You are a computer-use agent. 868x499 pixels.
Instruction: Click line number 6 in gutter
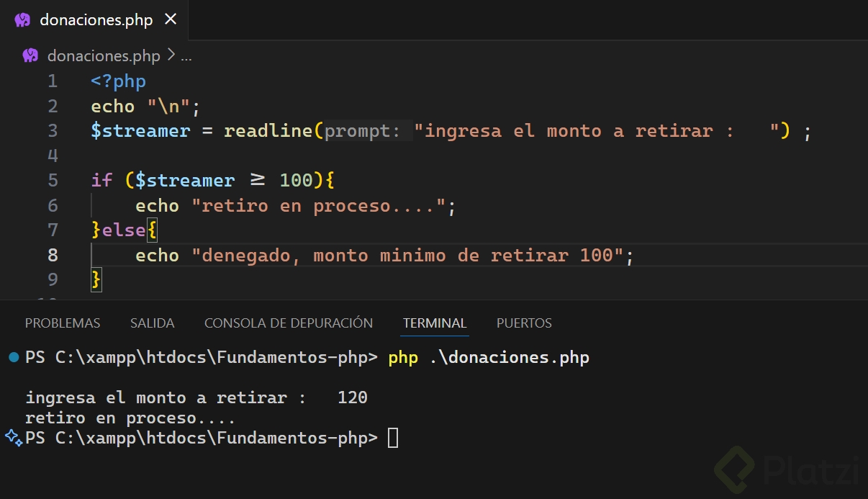53,206
